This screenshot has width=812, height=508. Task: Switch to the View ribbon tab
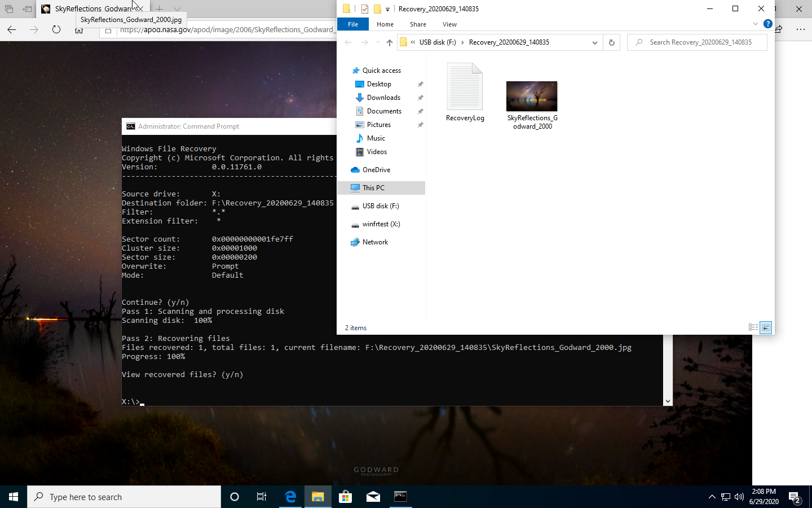coord(449,24)
